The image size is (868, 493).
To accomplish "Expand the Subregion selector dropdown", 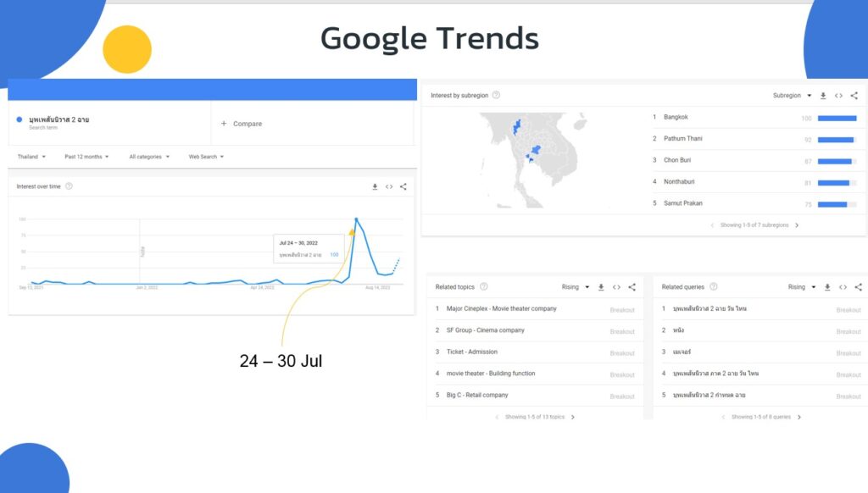I will [797, 96].
